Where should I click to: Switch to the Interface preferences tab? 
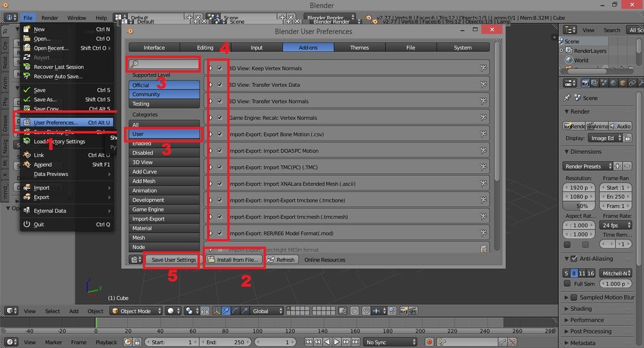tap(155, 48)
